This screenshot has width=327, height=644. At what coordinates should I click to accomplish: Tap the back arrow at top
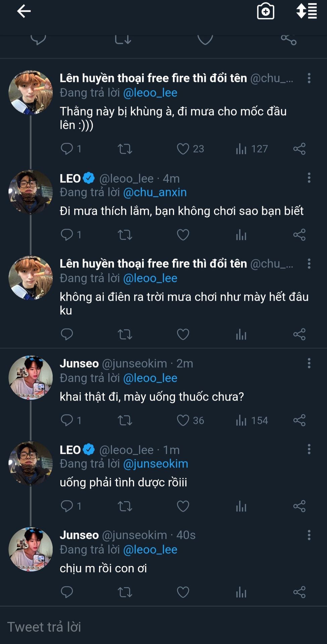click(24, 11)
